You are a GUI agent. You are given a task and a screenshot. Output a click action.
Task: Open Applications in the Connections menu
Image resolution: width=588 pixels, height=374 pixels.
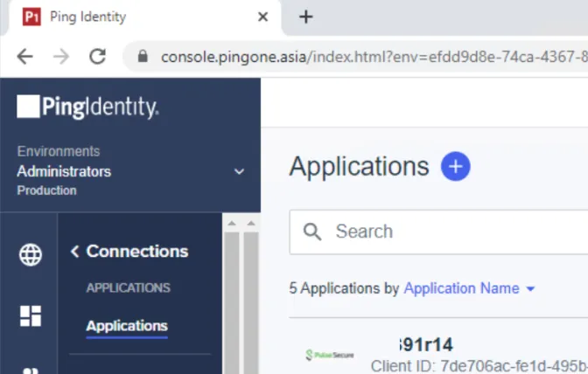point(127,326)
